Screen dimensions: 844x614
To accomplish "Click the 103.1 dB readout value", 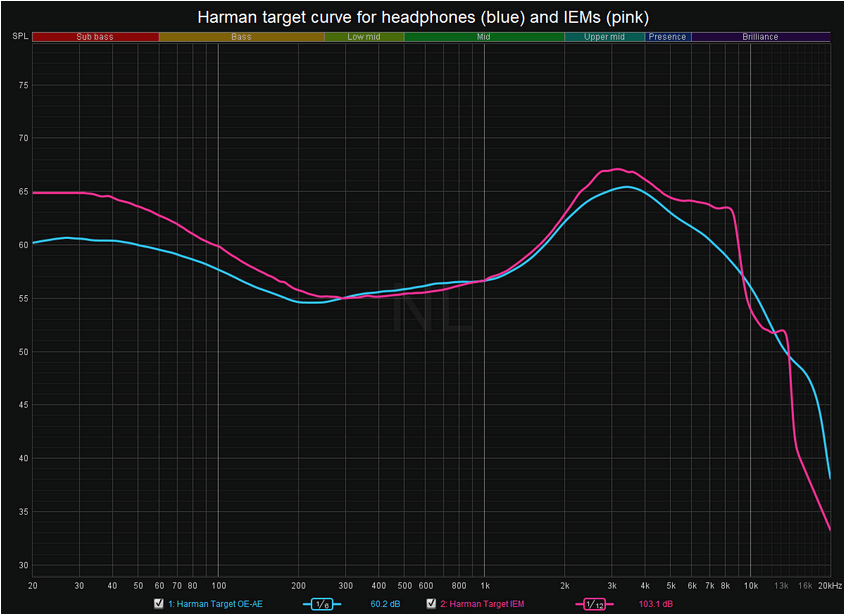I will coord(655,604).
